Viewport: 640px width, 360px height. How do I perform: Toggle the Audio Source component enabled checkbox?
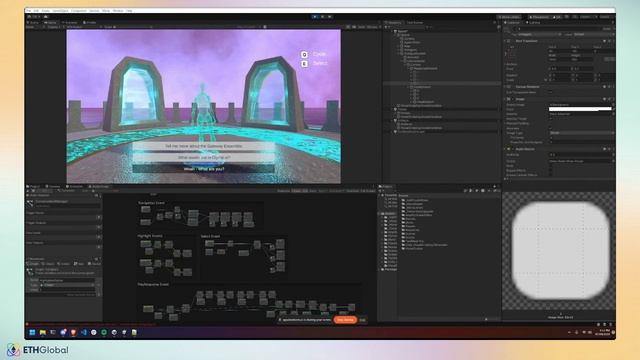coord(513,149)
